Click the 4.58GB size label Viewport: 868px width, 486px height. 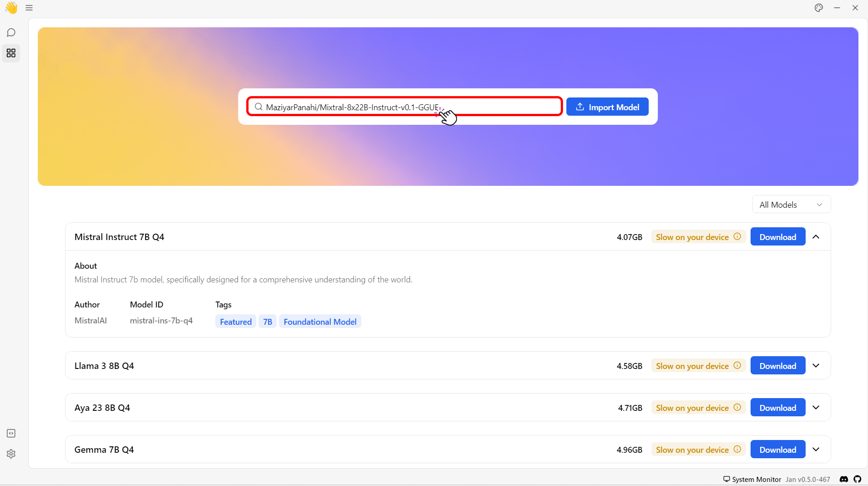629,366
